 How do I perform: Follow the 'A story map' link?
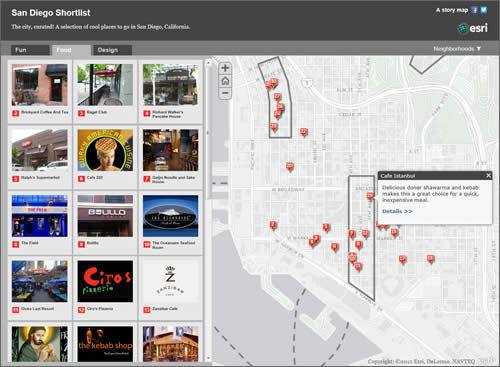click(x=452, y=10)
